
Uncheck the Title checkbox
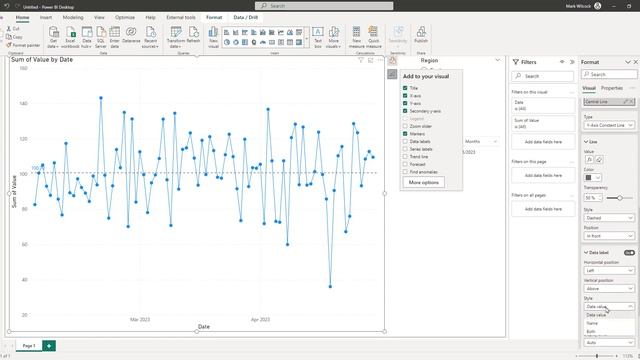click(x=405, y=88)
